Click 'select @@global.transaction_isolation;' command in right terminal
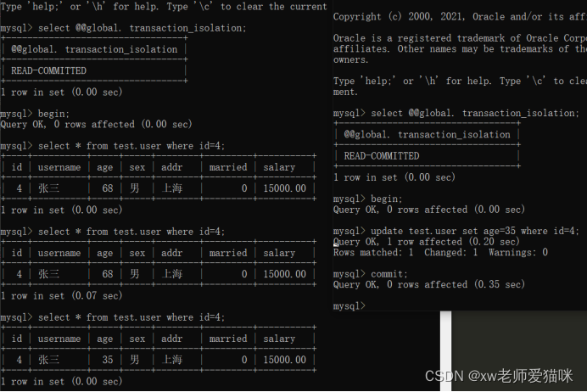Screen dimensions: 587x392 click(x=475, y=113)
